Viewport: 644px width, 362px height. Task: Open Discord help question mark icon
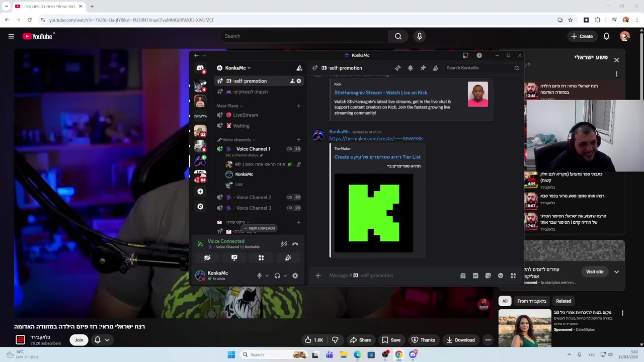(479, 55)
